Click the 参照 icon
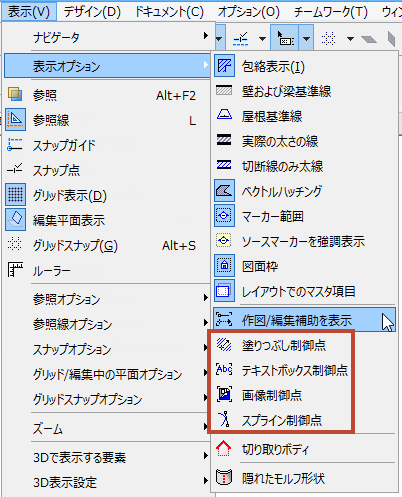402x497 pixels. 15,94
